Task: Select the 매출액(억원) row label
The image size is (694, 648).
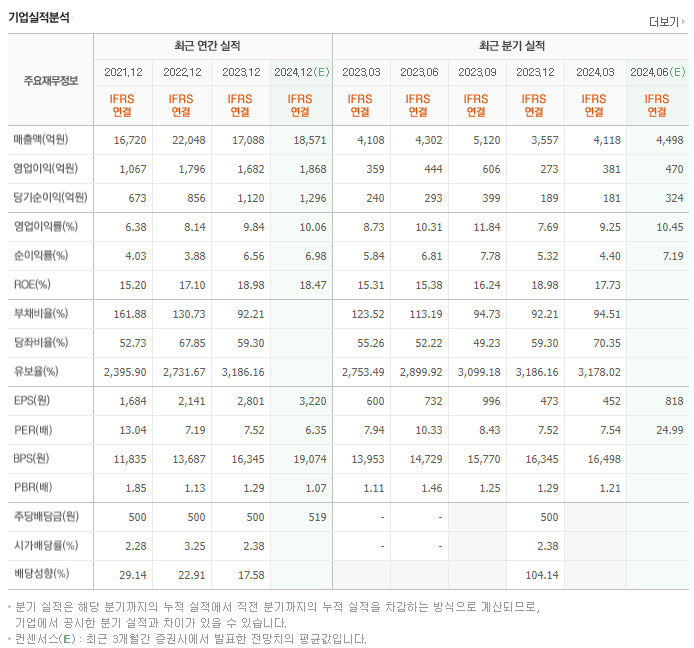Action: coord(41,139)
